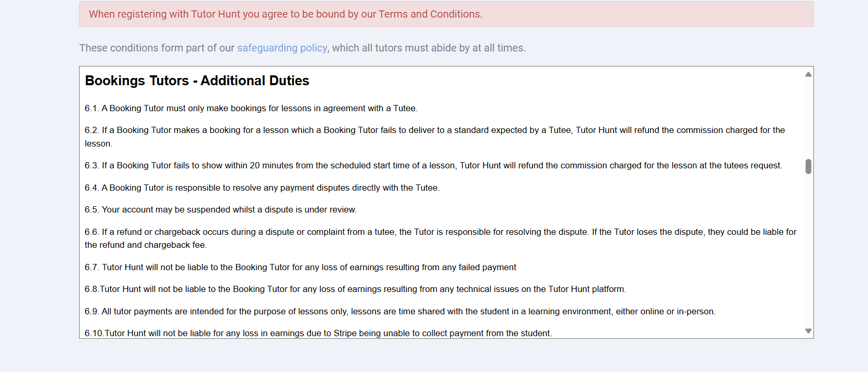868x372 pixels.
Task: Click the terms box scrollbar thumb
Action: point(808,166)
